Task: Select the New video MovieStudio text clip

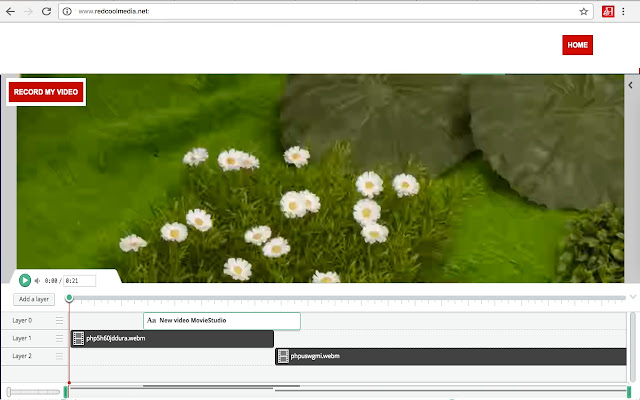Action: [222, 321]
